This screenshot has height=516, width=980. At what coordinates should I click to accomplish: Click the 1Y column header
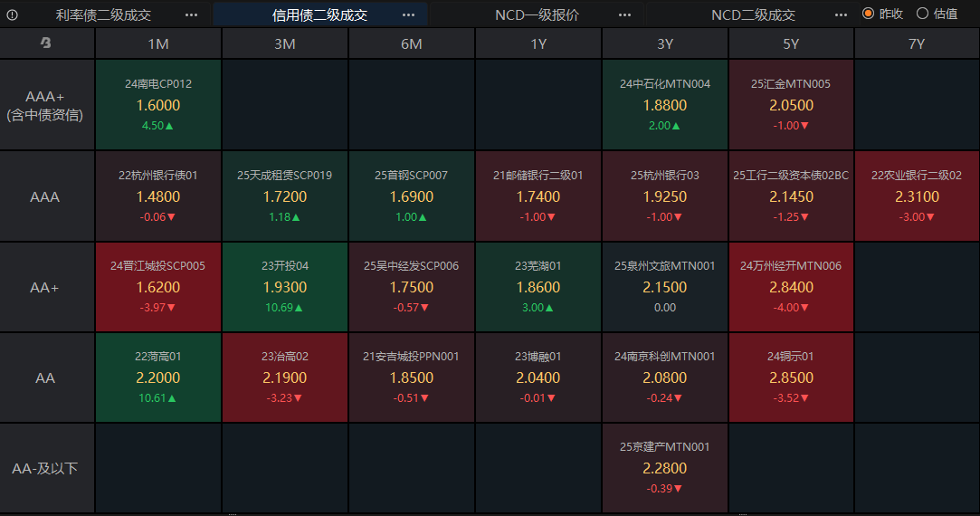point(538,43)
